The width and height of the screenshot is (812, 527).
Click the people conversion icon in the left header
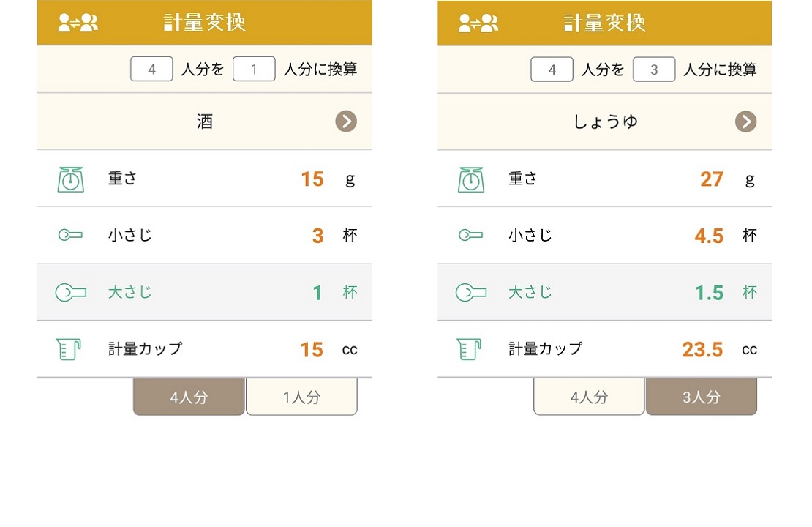pyautogui.click(x=78, y=23)
